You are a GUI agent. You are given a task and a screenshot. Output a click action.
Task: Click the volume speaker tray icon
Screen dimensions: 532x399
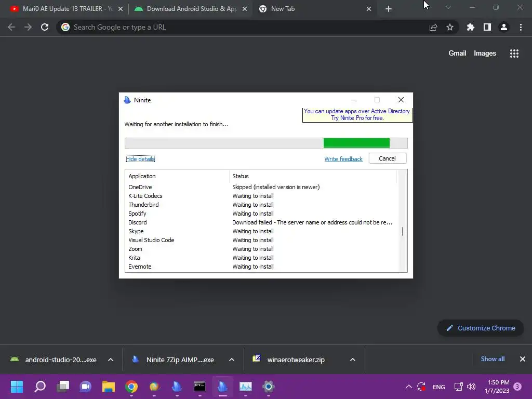click(471, 387)
